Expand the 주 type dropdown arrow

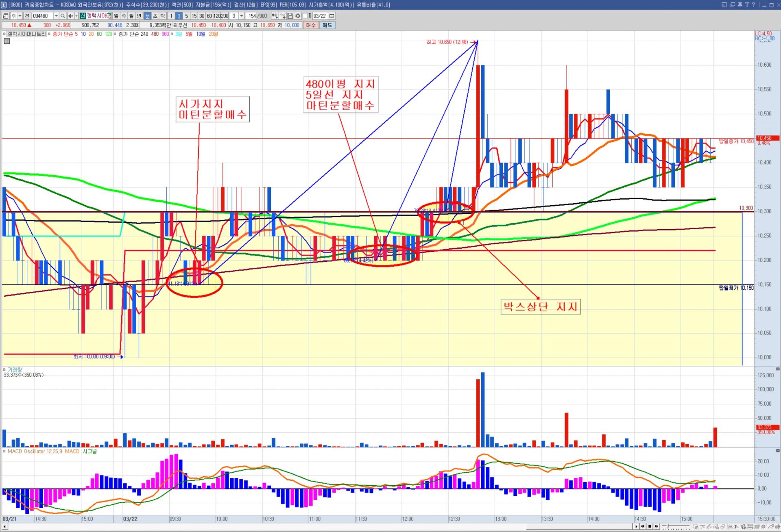(x=20, y=16)
